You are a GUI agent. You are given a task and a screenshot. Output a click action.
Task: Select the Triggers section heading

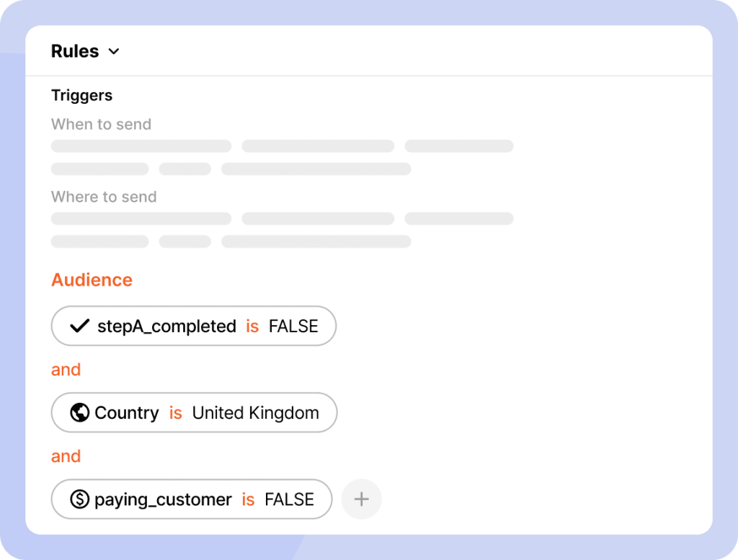(x=82, y=95)
